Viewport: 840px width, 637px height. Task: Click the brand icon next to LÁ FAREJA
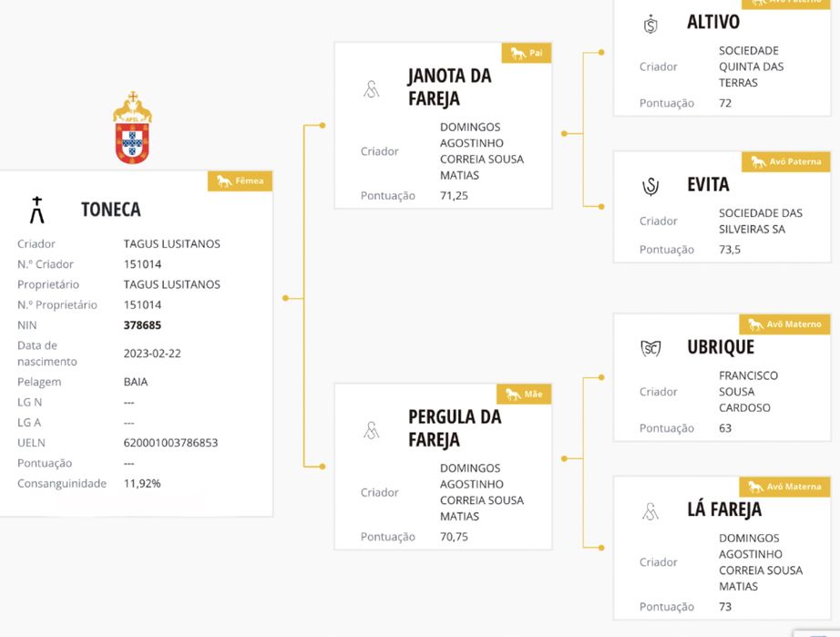click(650, 511)
